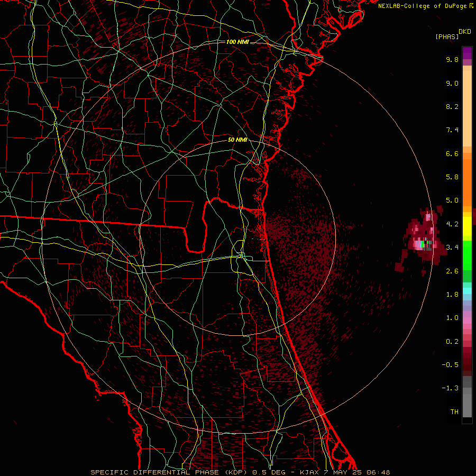Click the TH threshold label
The height and width of the screenshot is (476, 476).
454,412
